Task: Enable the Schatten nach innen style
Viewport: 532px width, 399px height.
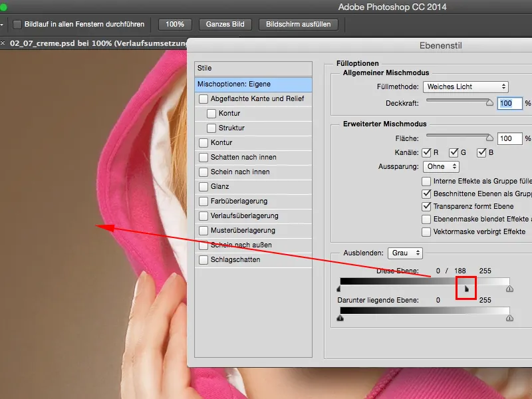Action: (x=204, y=157)
